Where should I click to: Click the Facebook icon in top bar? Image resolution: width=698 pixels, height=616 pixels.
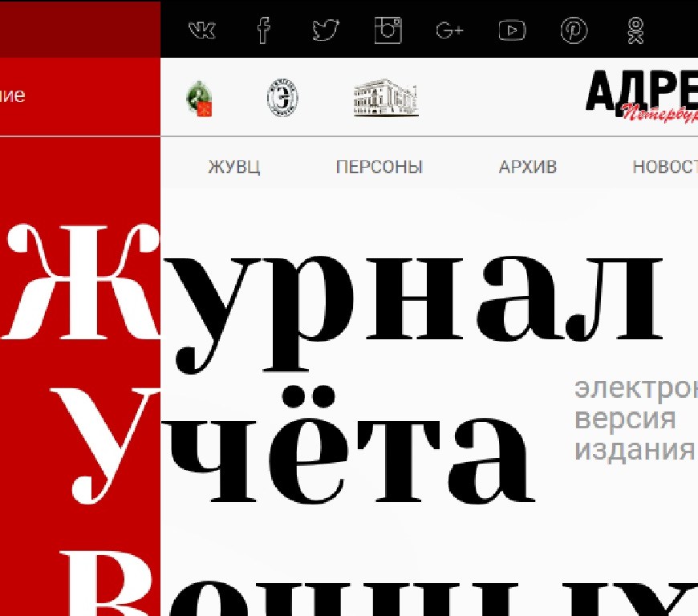point(263,30)
